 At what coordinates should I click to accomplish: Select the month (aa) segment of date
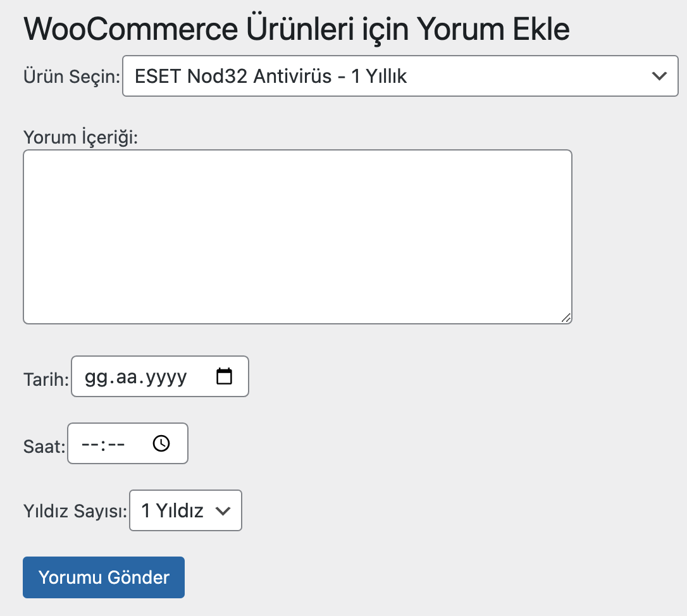(125, 378)
